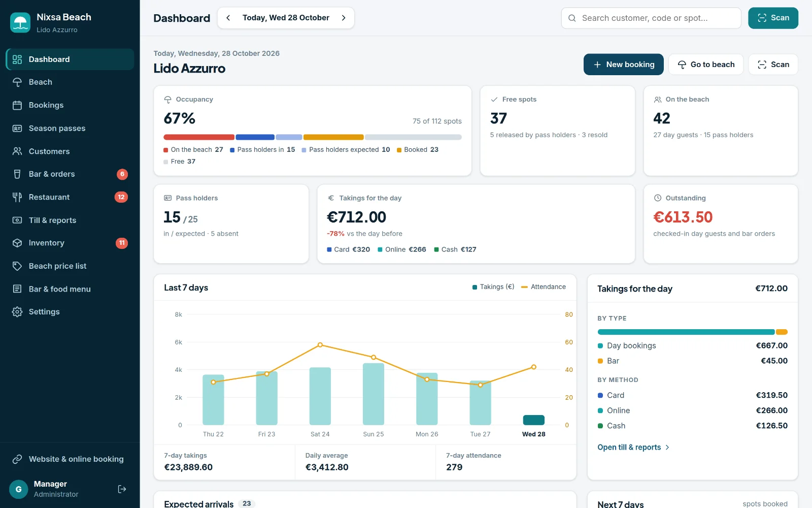This screenshot has width=812, height=508.
Task: Open Inventory in the sidebar
Action: 70,243
